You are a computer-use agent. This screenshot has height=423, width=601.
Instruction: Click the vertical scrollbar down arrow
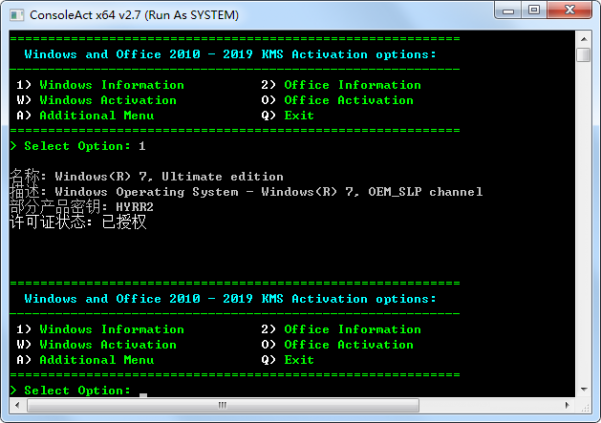(x=583, y=389)
